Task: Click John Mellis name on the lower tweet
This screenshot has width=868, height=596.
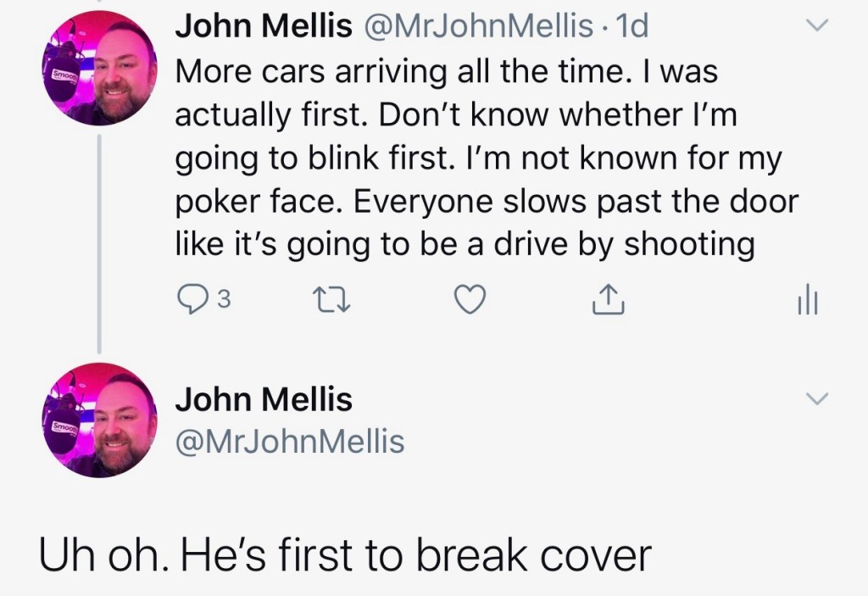Action: pos(263,399)
